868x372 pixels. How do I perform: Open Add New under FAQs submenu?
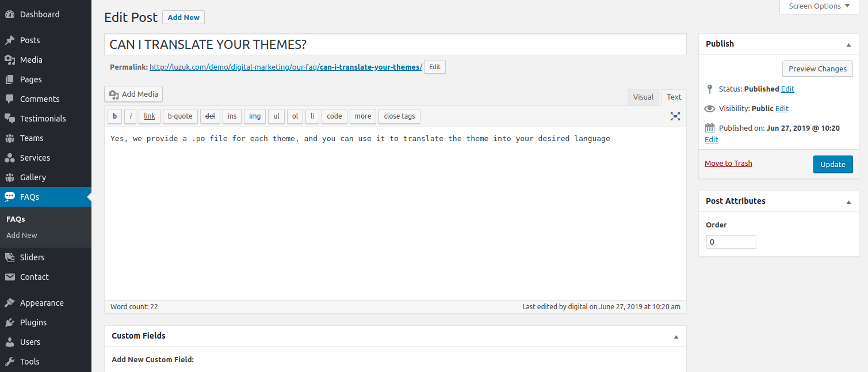coord(22,235)
